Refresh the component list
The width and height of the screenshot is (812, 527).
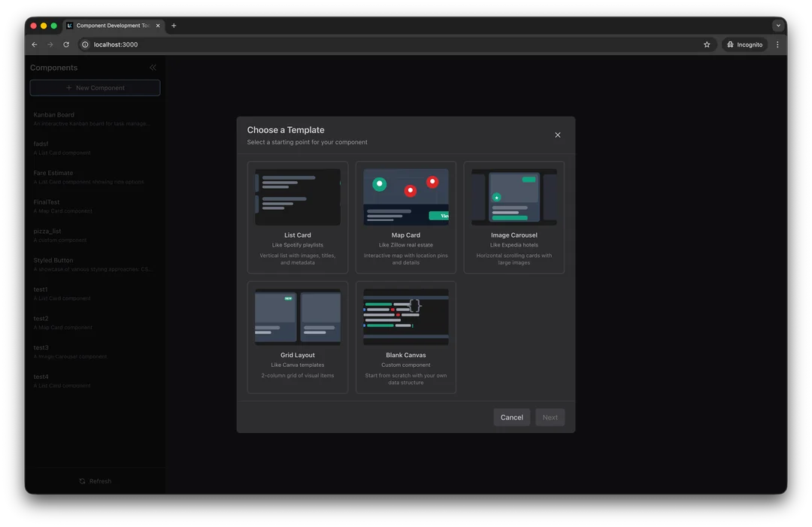tap(95, 480)
